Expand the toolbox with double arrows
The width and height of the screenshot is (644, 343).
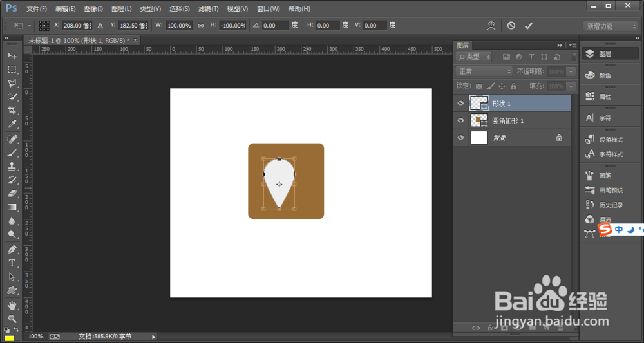coord(6,38)
